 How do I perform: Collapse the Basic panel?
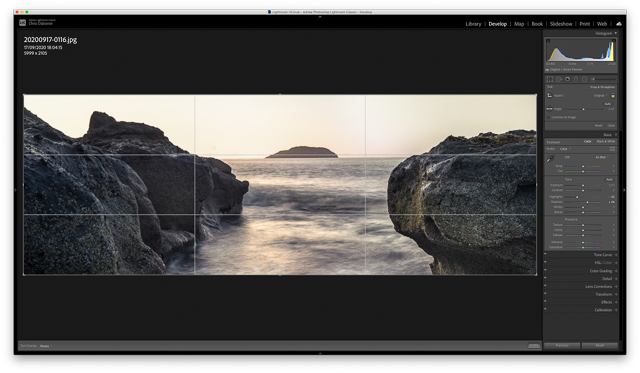click(616, 135)
